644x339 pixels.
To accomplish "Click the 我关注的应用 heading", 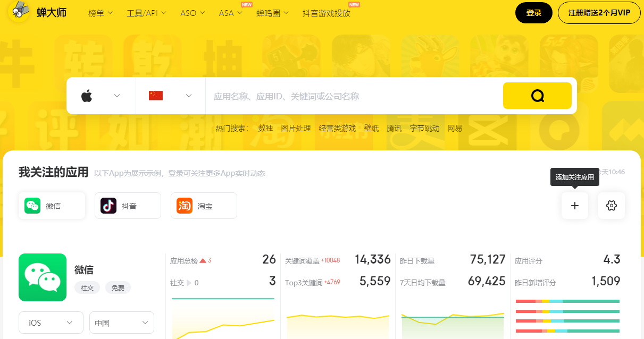I will pos(53,172).
